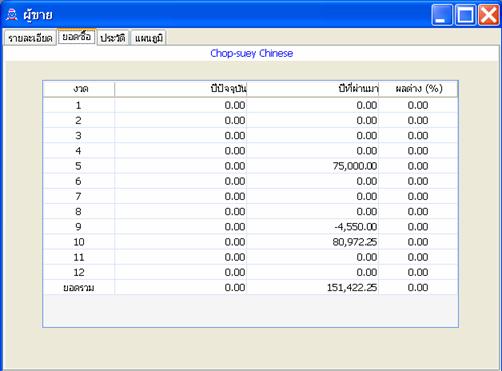Click the ปีปัจจุบัน column header
The height and width of the screenshot is (371, 502).
click(x=181, y=89)
